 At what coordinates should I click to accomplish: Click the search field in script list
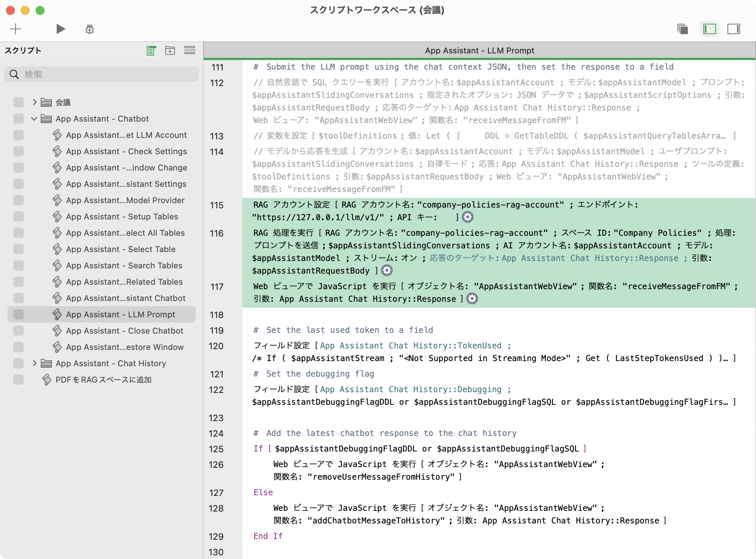(x=102, y=74)
